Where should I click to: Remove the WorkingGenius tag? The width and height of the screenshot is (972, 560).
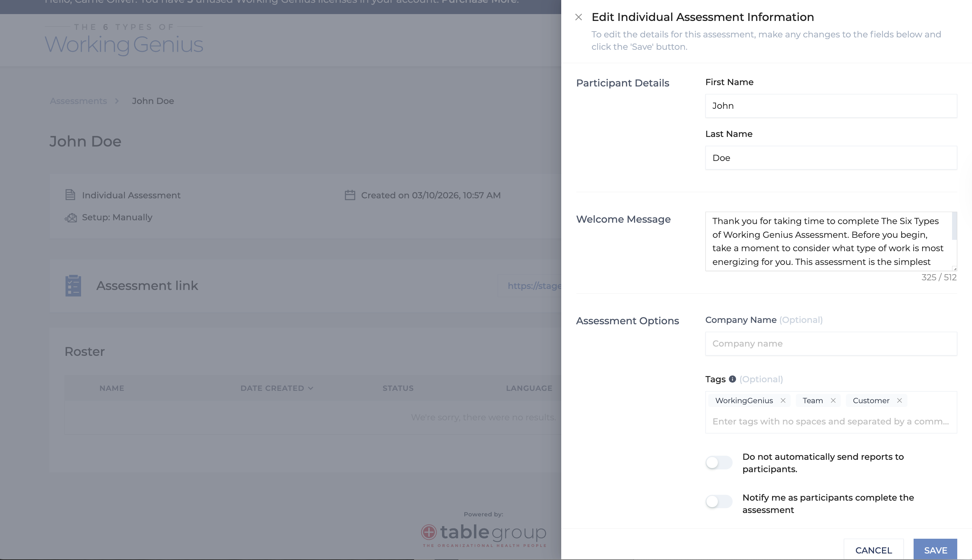tap(783, 400)
